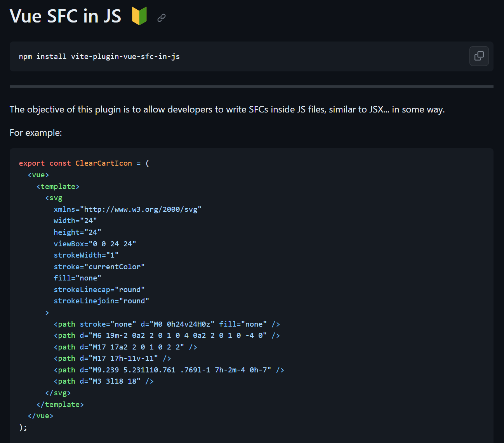Click the path line d="M3 3l18 18"
Viewport: 504px width, 443px height.
pos(104,381)
